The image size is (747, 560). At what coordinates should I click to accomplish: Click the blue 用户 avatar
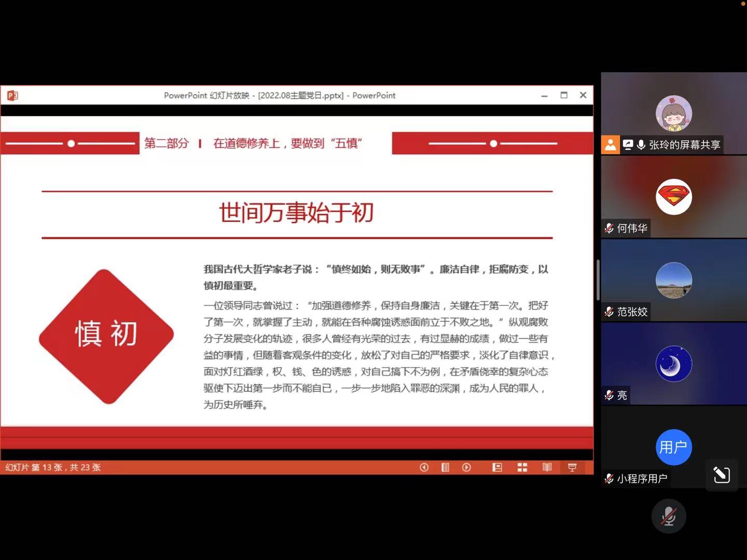[x=673, y=447]
